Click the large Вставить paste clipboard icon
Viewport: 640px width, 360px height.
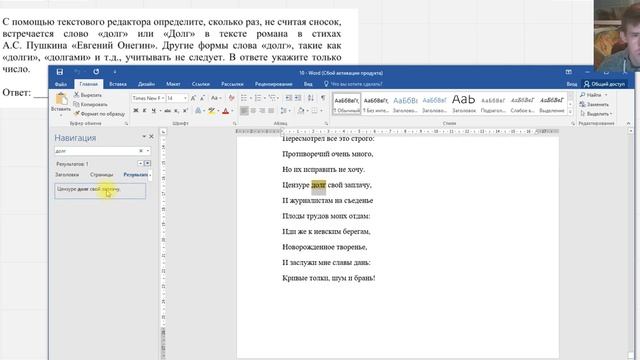(x=61, y=99)
